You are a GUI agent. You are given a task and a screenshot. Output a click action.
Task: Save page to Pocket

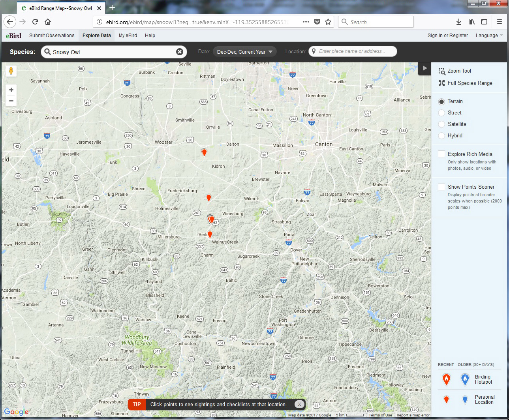pyautogui.click(x=317, y=22)
